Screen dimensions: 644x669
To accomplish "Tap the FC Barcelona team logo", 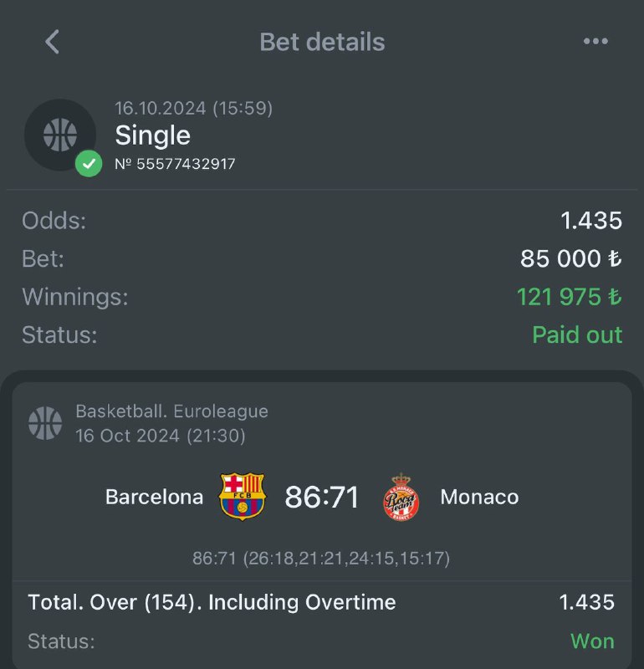I will click(242, 497).
